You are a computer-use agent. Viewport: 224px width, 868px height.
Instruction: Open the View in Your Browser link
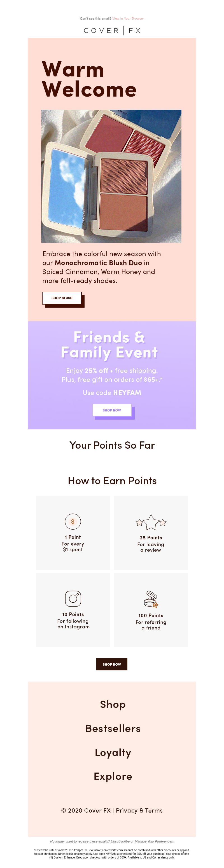(x=128, y=18)
